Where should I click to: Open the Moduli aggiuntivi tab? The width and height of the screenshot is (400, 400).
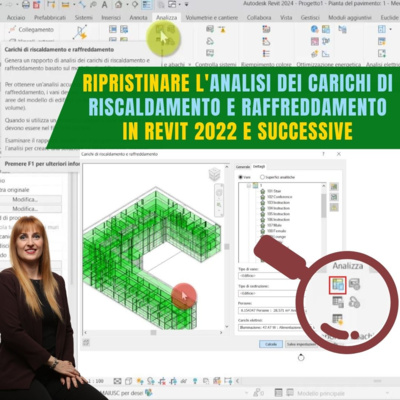pyautogui.click(x=350, y=17)
